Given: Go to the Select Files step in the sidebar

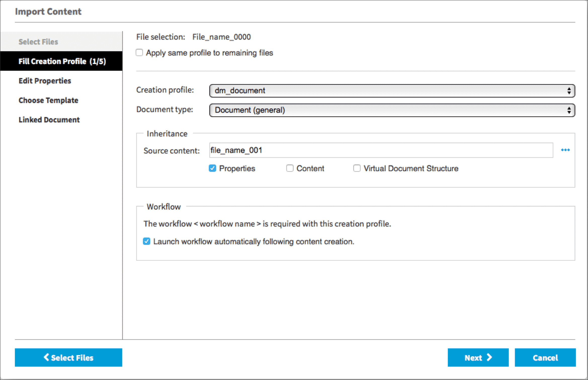Looking at the screenshot, I should pos(38,42).
